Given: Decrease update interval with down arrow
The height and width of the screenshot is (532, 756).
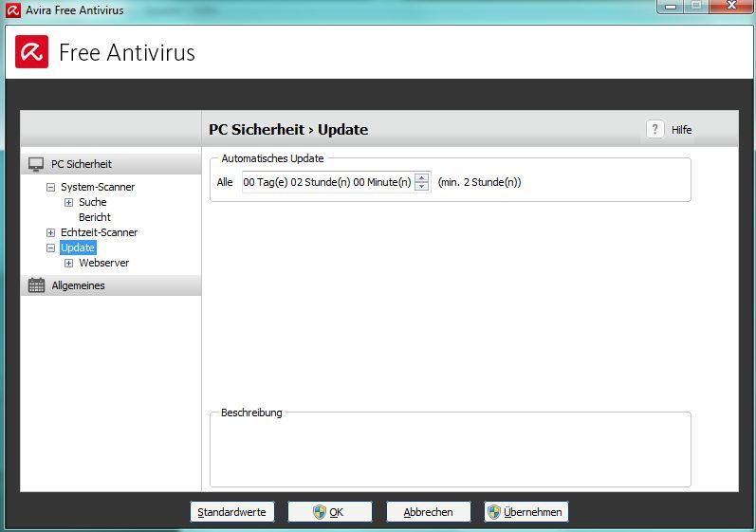Looking at the screenshot, I should pos(422,187).
